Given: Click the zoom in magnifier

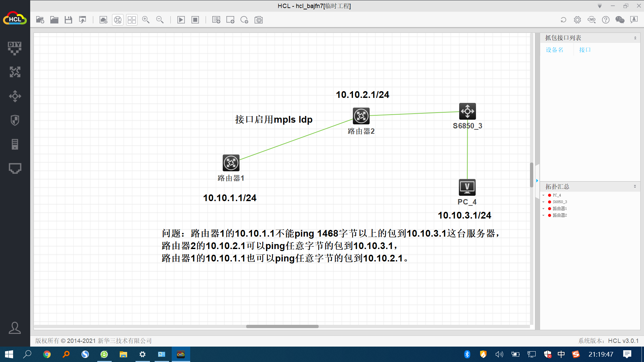Looking at the screenshot, I should click(146, 20).
